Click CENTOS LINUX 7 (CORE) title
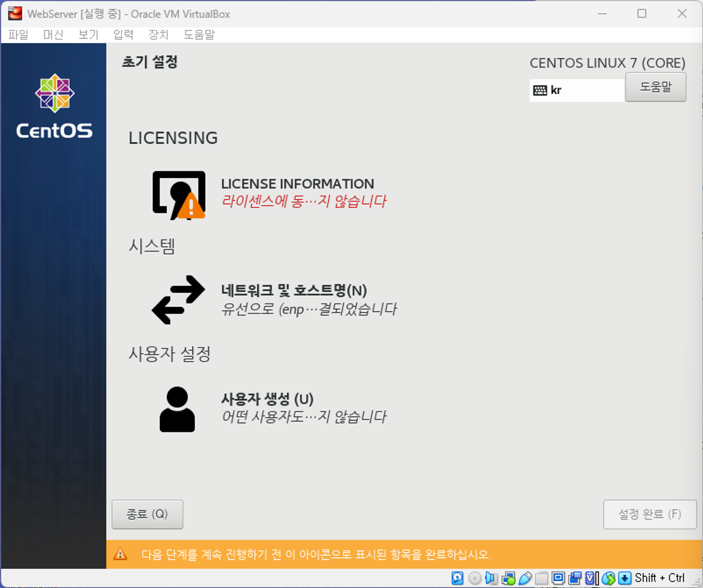 608,63
